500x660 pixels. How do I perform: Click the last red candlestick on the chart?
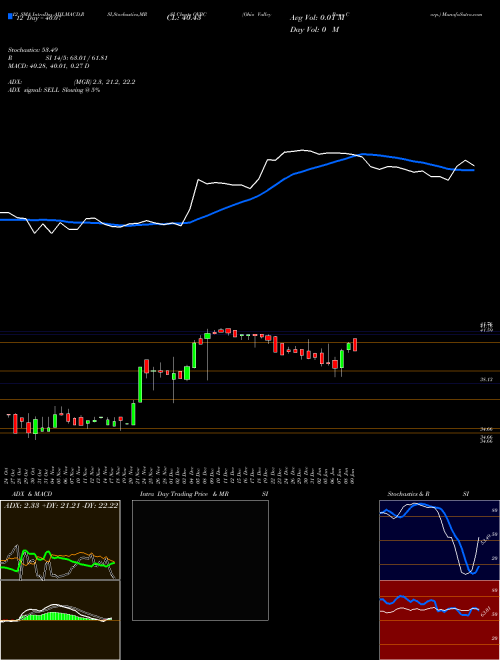point(355,344)
